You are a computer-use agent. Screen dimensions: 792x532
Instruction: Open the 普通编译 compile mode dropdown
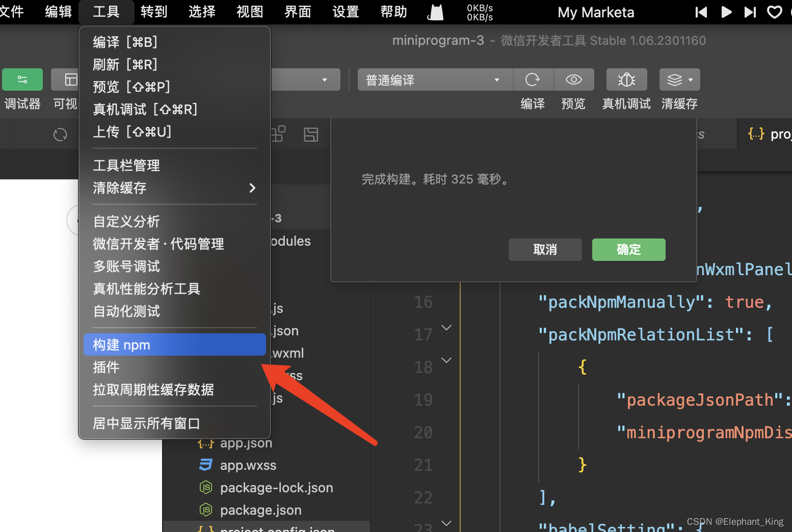(x=434, y=79)
